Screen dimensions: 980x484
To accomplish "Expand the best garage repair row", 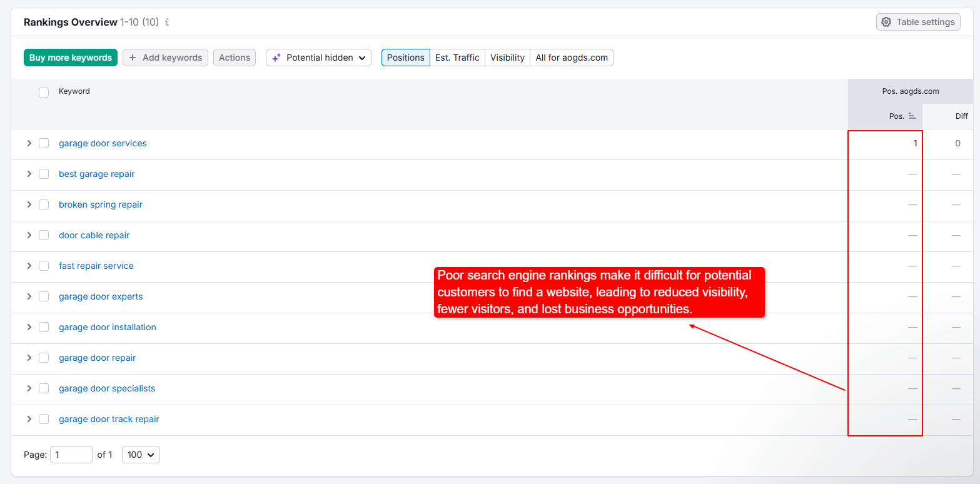I will pyautogui.click(x=29, y=174).
